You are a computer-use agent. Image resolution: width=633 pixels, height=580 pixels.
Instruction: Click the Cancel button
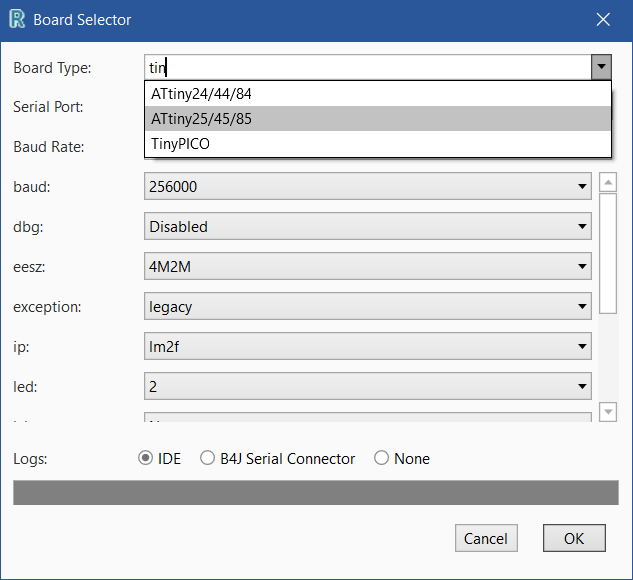486,538
